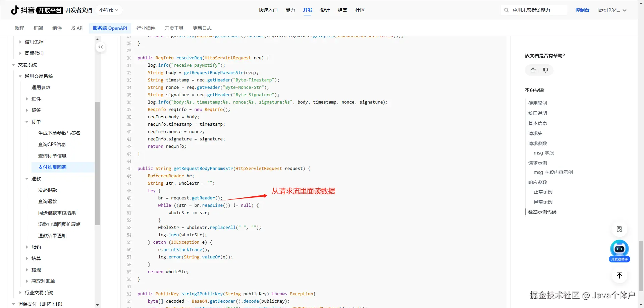This screenshot has height=308, width=644.
Task: Jump to 接口说明 section
Action: pos(538,113)
